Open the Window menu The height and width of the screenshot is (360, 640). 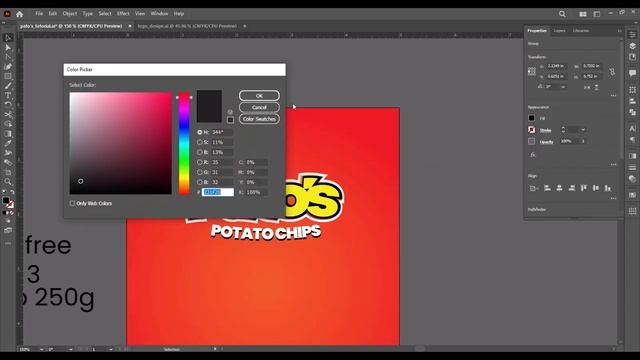click(159, 13)
